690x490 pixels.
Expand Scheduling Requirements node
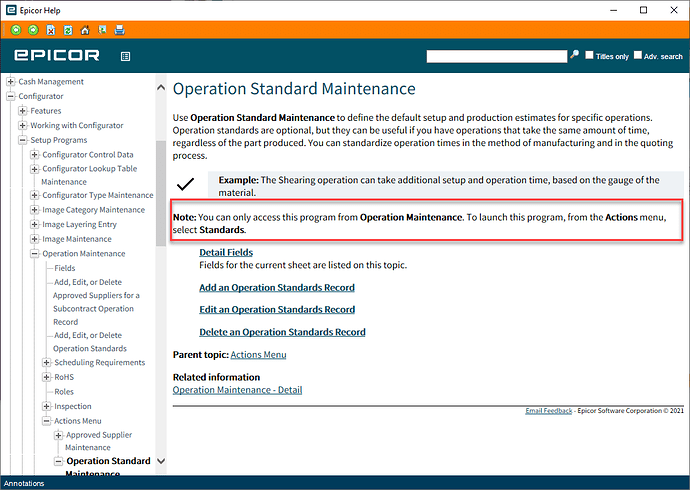(46, 362)
